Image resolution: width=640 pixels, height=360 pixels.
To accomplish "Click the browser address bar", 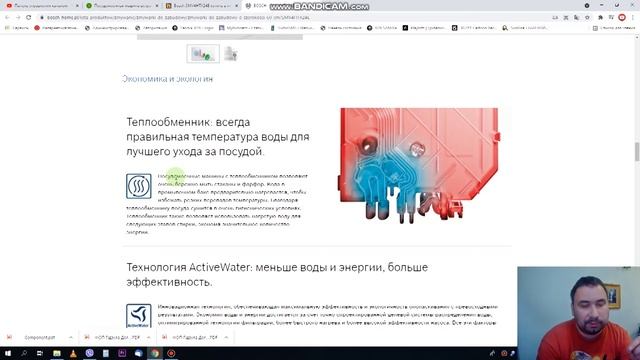I will click(x=294, y=18).
